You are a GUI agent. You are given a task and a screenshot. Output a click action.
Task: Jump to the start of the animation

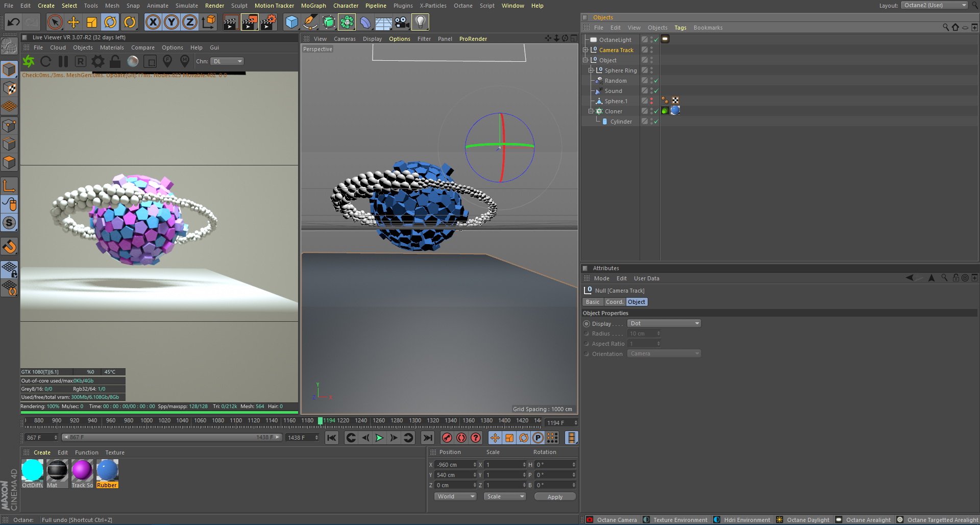(332, 438)
